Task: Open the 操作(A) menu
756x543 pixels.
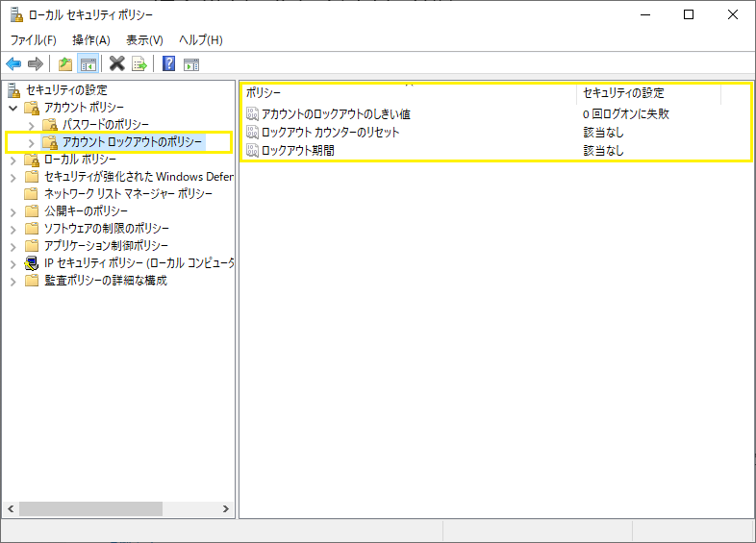Action: [91, 40]
